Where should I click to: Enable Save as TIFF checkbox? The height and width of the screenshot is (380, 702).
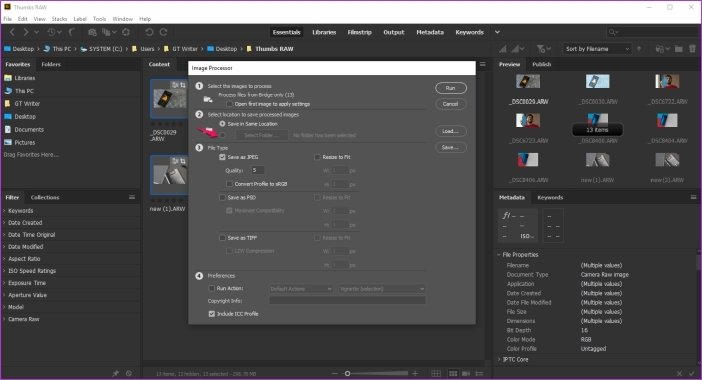point(223,238)
